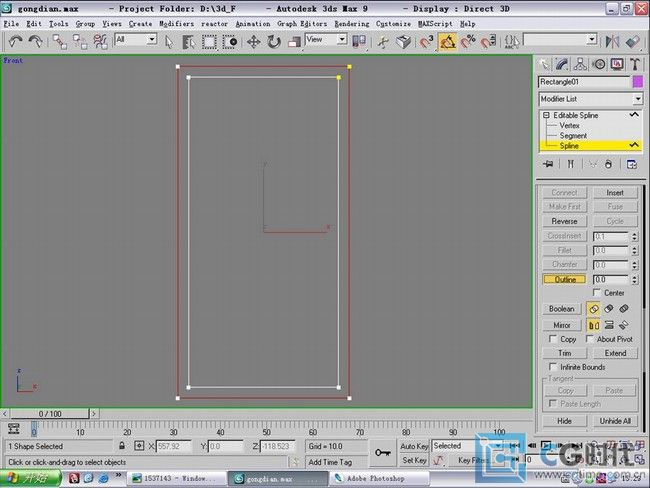The image size is (650, 488).
Task: Select the union Boolean operation icon
Action: pyautogui.click(x=594, y=309)
